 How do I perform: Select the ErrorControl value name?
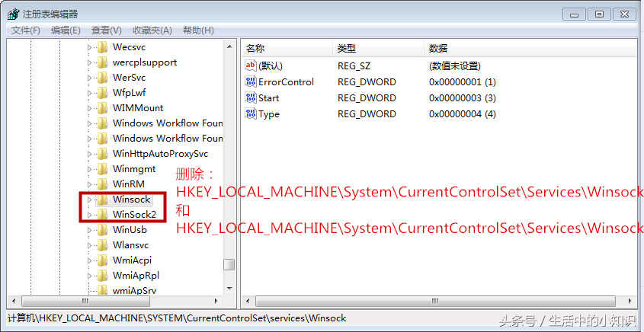click(x=286, y=81)
